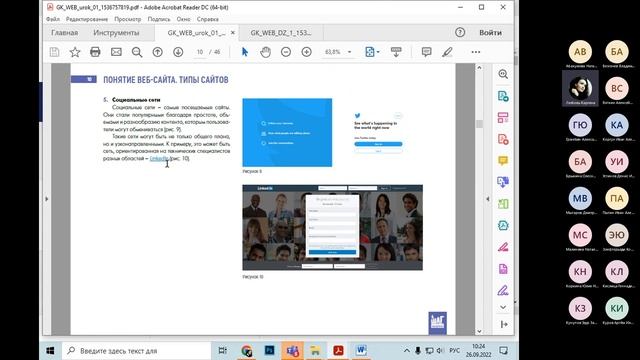Open fit page view options icon
This screenshot has width=640, height=360.
(371, 52)
